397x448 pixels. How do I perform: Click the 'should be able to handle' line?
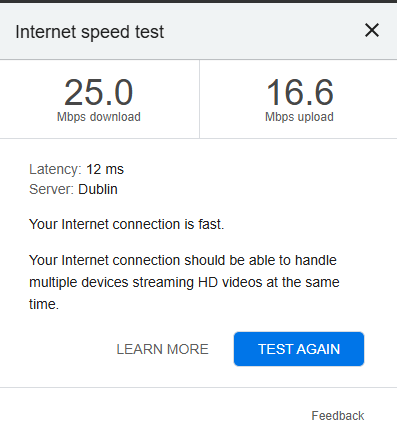(x=183, y=260)
